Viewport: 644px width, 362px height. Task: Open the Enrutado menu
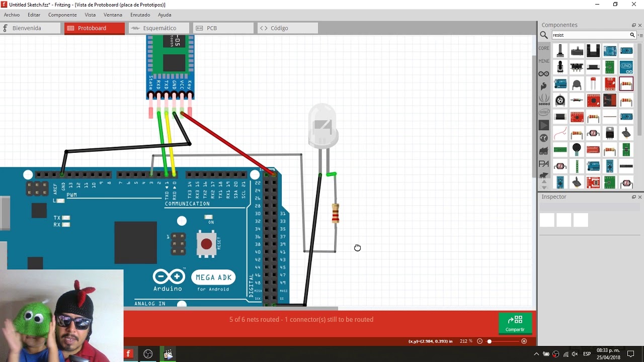140,15
